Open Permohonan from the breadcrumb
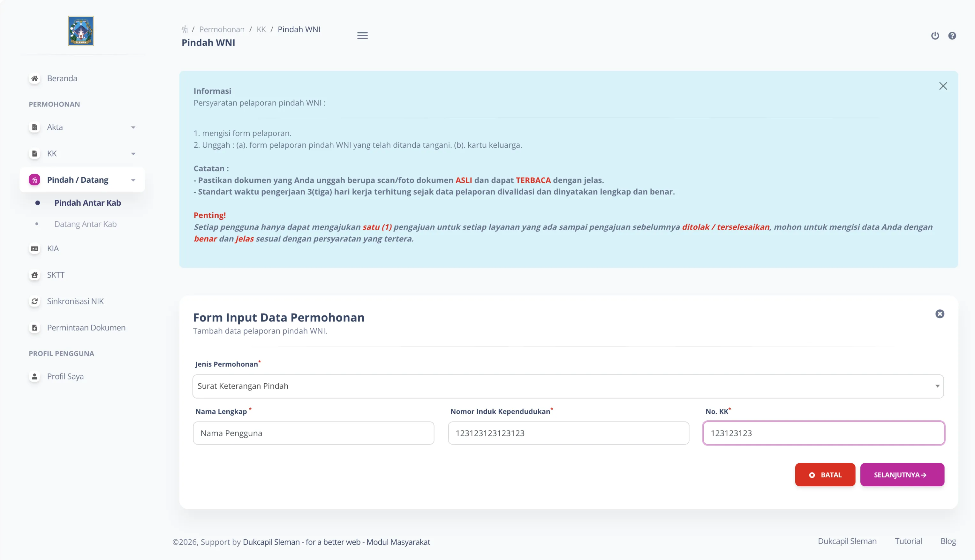 click(x=223, y=29)
